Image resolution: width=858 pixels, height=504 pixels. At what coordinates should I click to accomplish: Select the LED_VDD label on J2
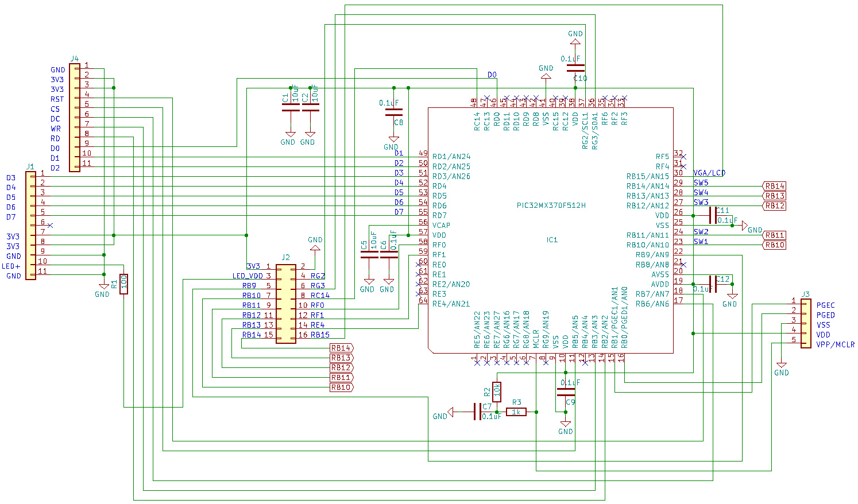(x=247, y=276)
